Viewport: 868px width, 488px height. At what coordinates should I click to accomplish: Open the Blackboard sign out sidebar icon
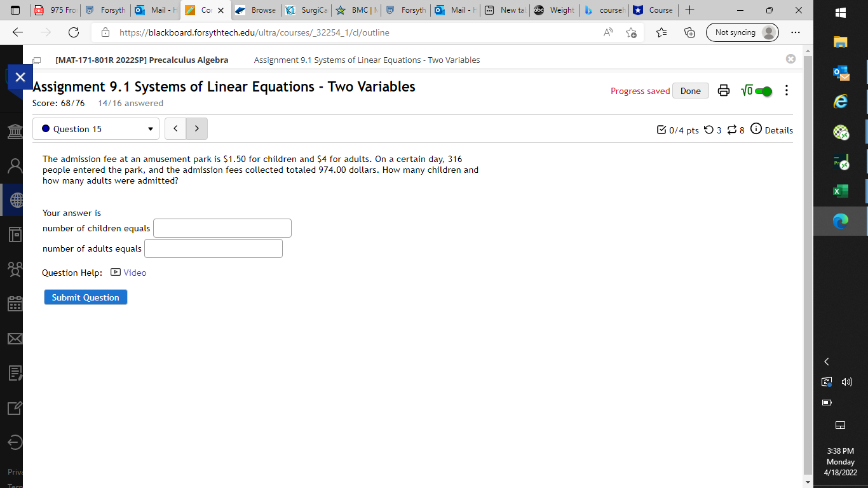click(14, 442)
